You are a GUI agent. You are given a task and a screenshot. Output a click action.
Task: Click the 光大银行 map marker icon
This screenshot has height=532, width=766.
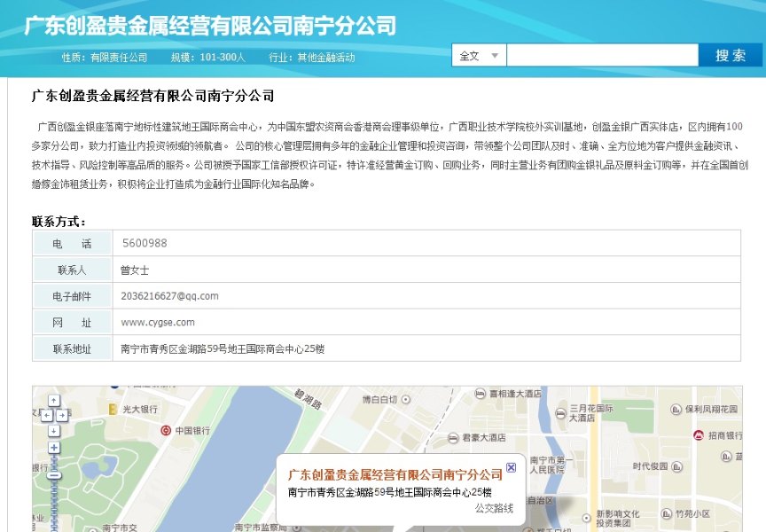pos(113,409)
